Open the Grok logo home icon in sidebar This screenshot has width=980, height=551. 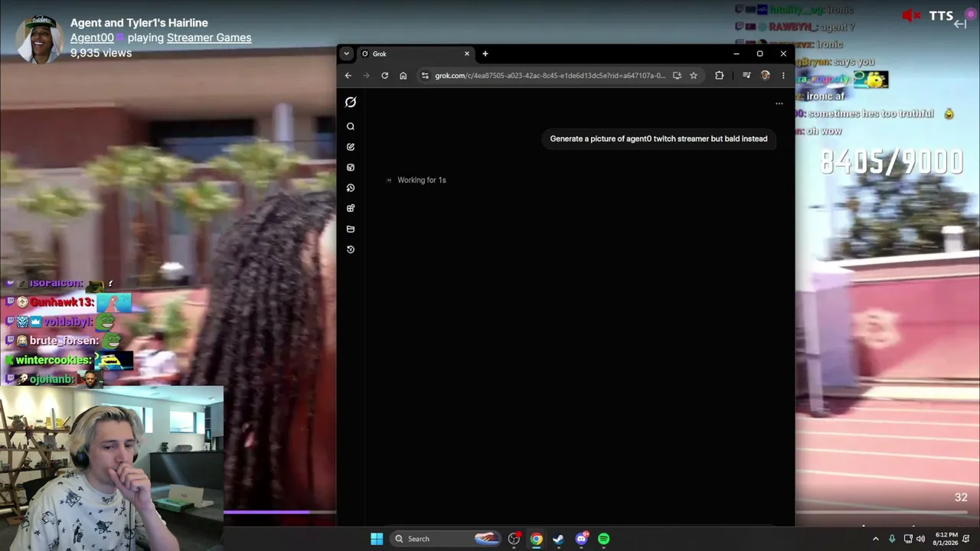(x=351, y=102)
